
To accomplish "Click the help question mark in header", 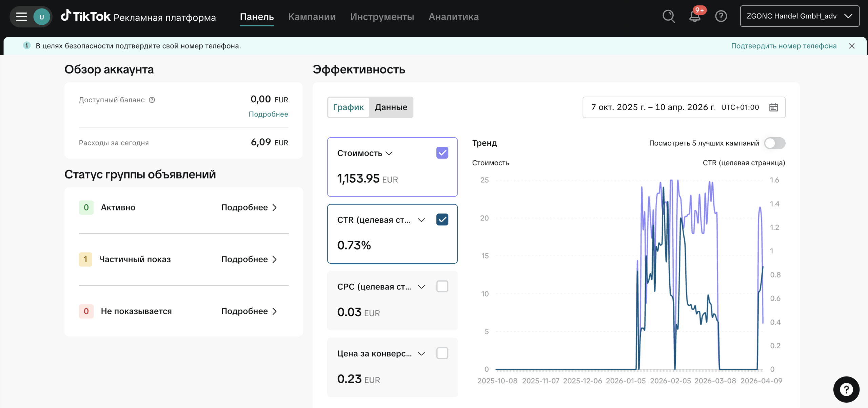I will coord(721,16).
